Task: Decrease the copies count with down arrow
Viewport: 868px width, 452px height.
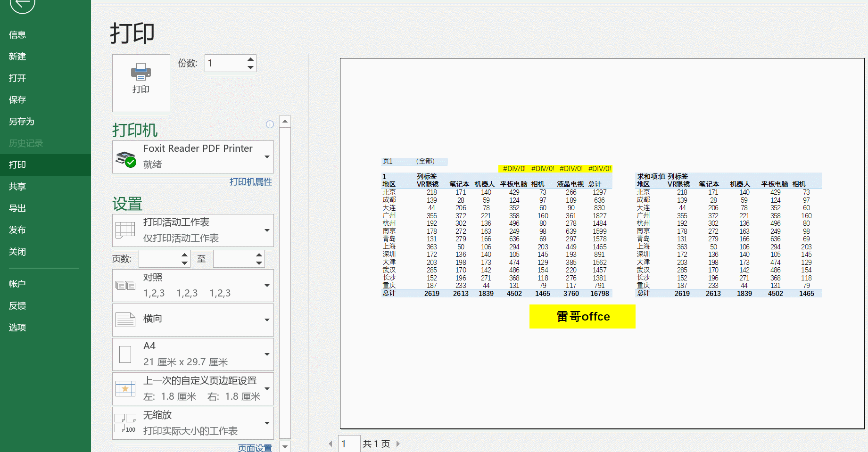Action: pyautogui.click(x=250, y=67)
